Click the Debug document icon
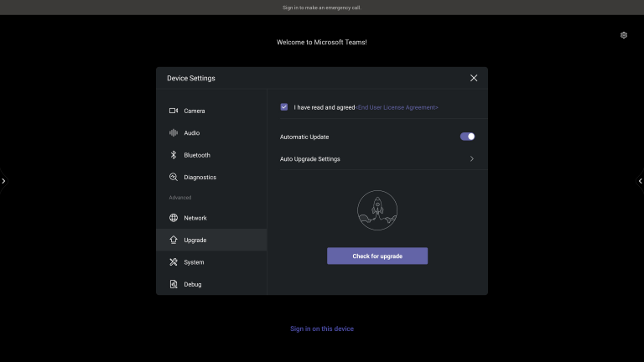 tap(174, 284)
